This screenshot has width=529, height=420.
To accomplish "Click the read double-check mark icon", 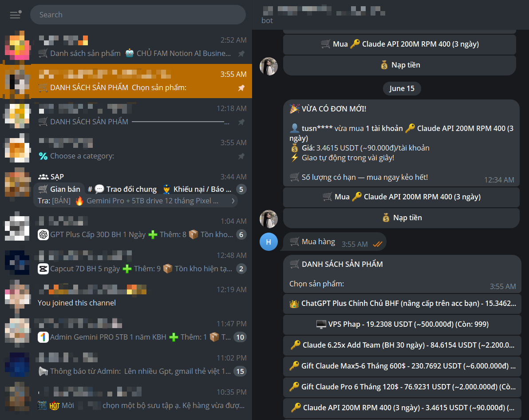I will tap(378, 244).
